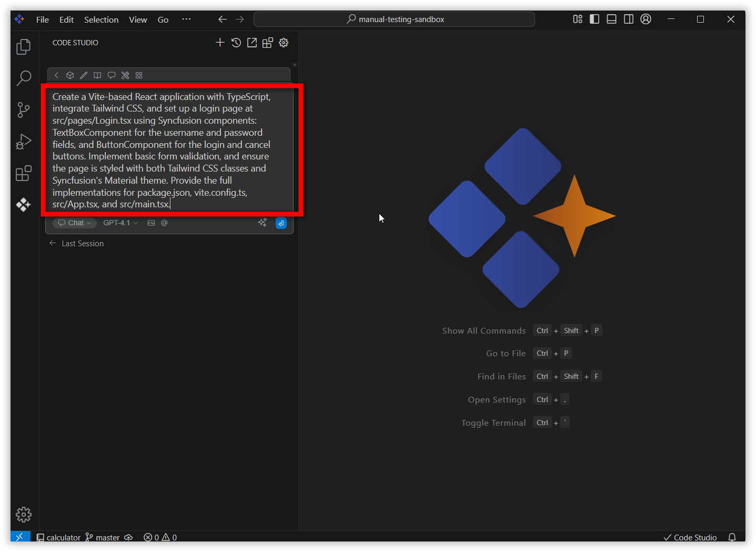Open chat in new window icon
756x552 pixels.
pos(252,43)
